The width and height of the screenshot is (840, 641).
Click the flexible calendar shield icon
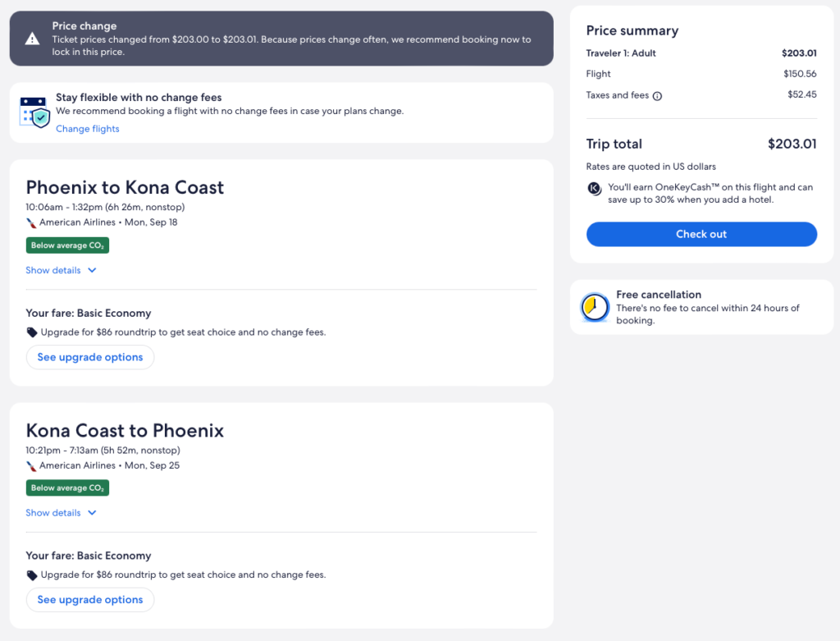pyautogui.click(x=35, y=112)
